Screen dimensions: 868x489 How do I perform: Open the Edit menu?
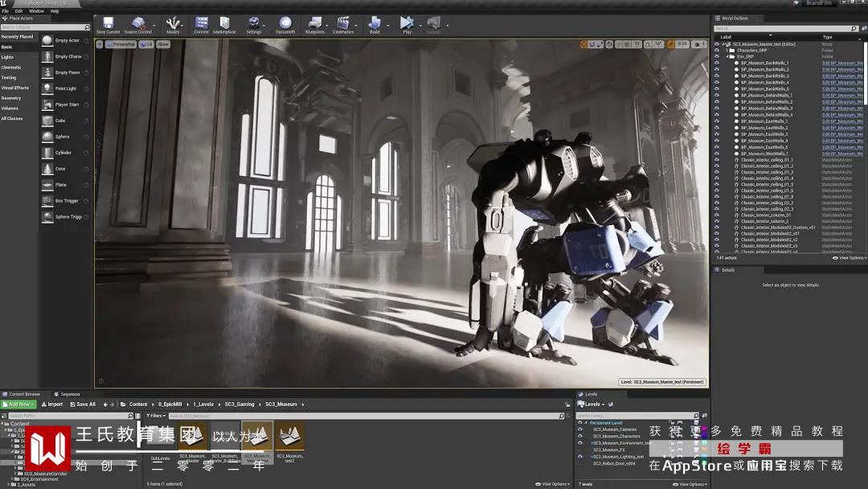18,11
